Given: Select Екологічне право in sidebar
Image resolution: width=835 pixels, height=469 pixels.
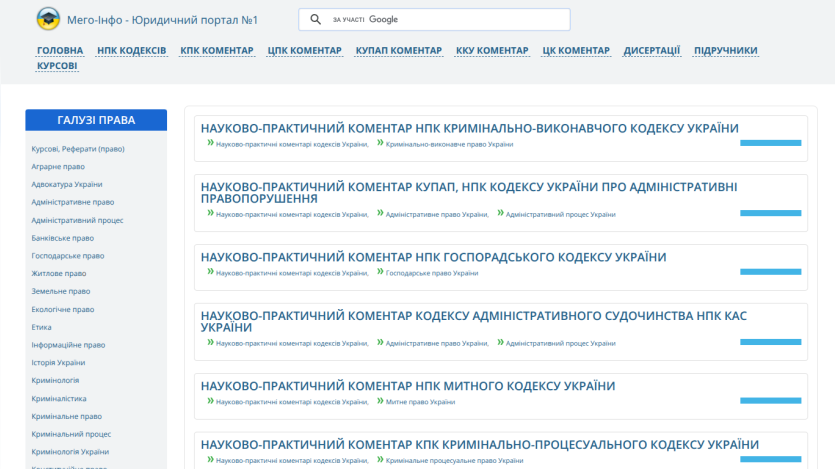Looking at the screenshot, I should [x=62, y=309].
